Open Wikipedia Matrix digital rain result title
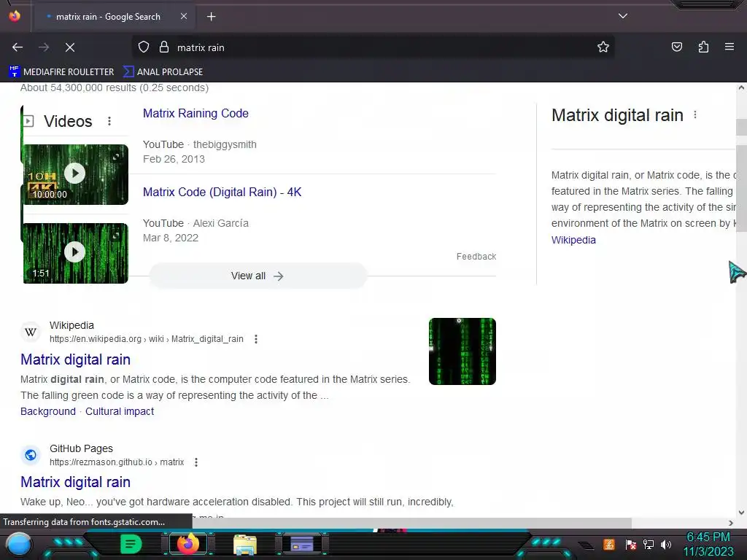747x560 pixels. (x=75, y=359)
